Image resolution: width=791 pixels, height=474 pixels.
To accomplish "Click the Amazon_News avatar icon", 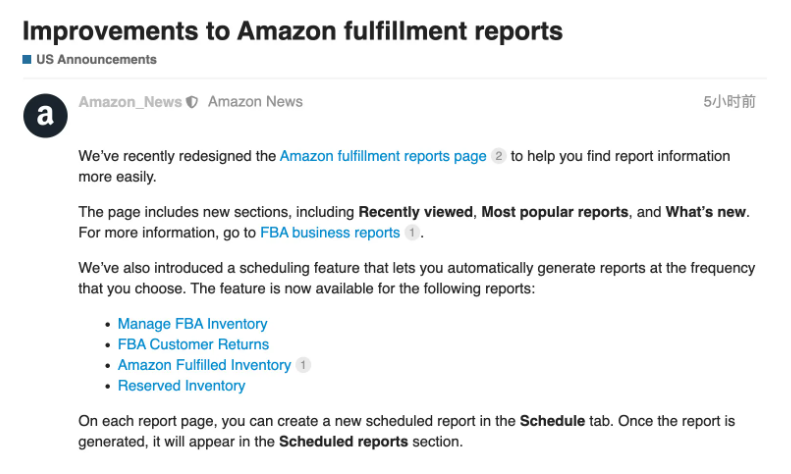I will point(45,115).
